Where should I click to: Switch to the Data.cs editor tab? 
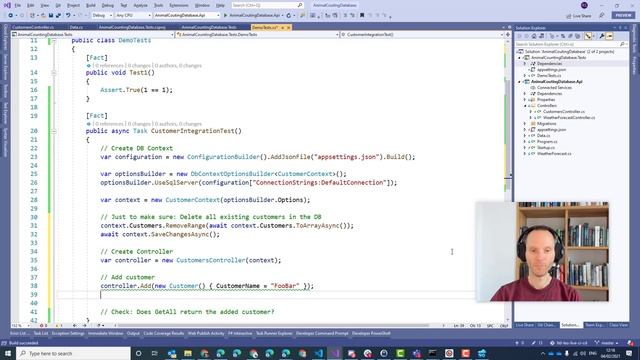(76, 27)
